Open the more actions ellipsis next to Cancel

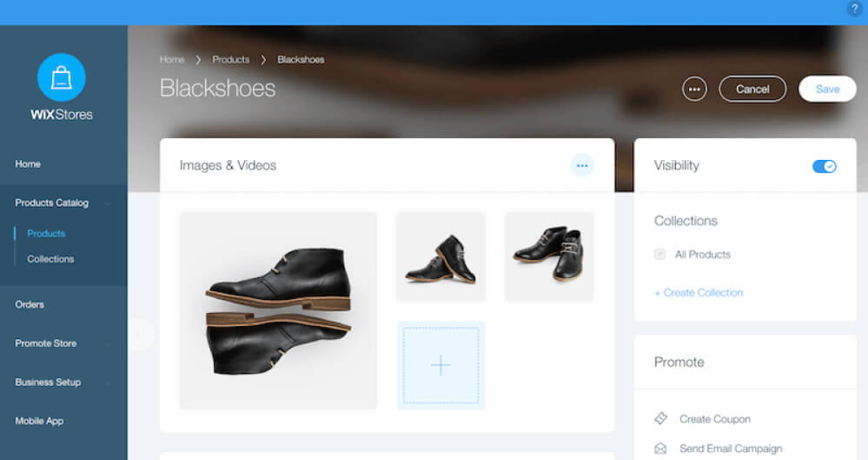[x=694, y=90]
